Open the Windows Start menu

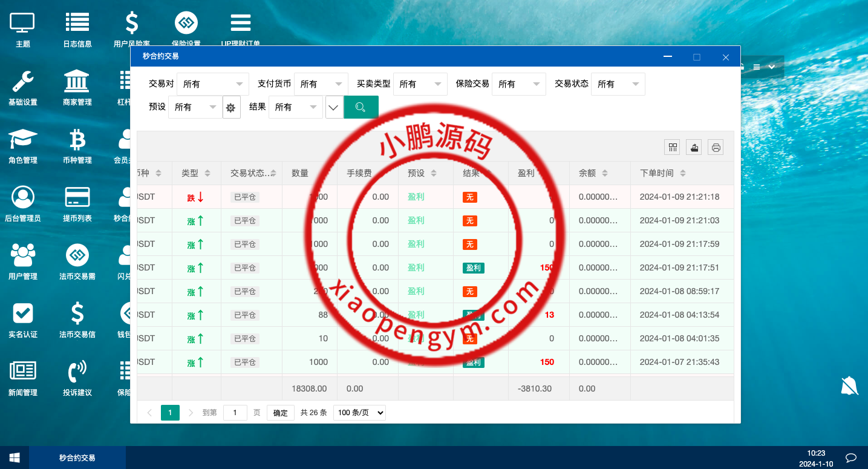pyautogui.click(x=15, y=458)
